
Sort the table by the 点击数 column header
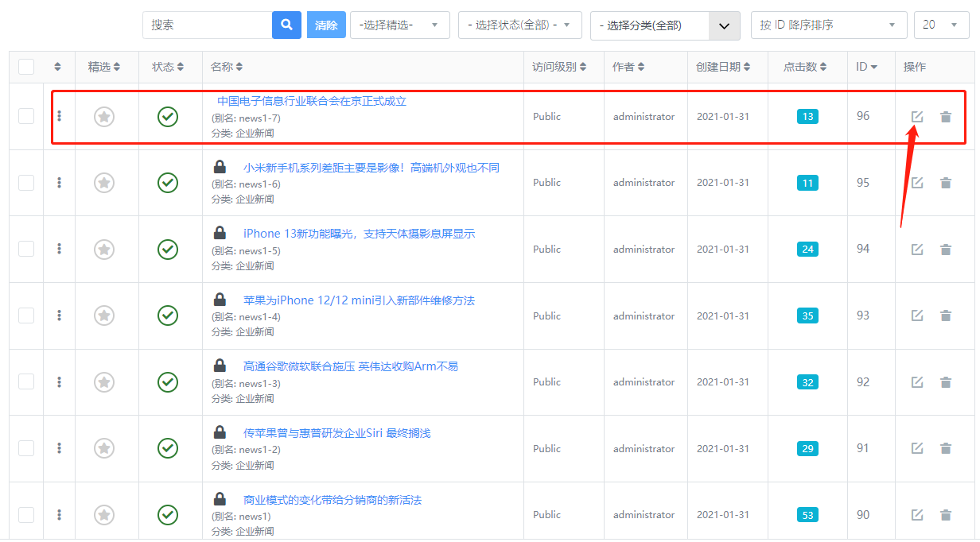click(804, 67)
